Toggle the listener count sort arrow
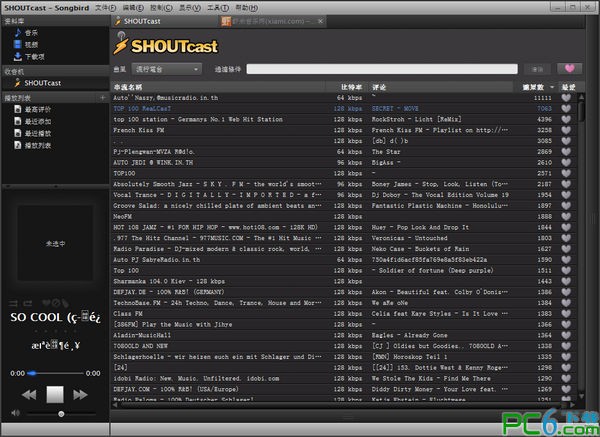This screenshot has width=600, height=437. (552, 87)
